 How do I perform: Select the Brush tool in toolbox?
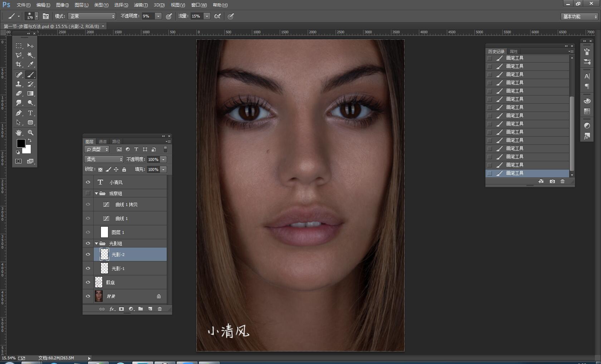(31, 75)
